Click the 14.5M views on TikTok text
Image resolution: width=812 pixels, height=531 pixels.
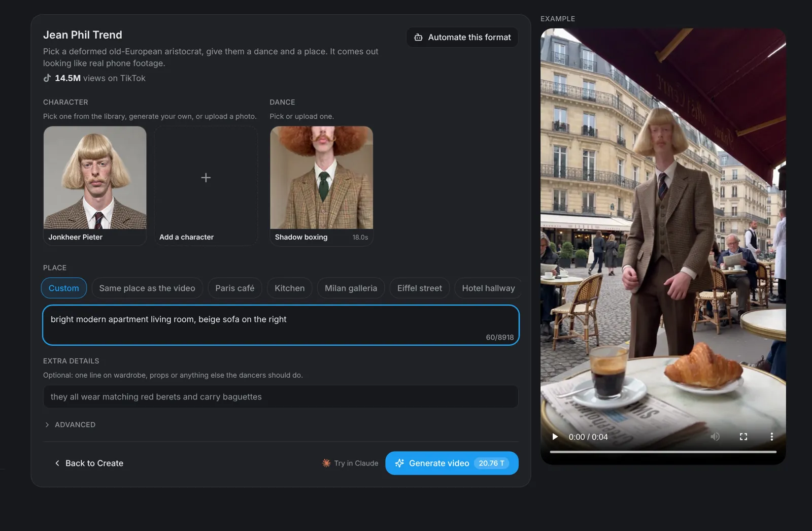(100, 78)
